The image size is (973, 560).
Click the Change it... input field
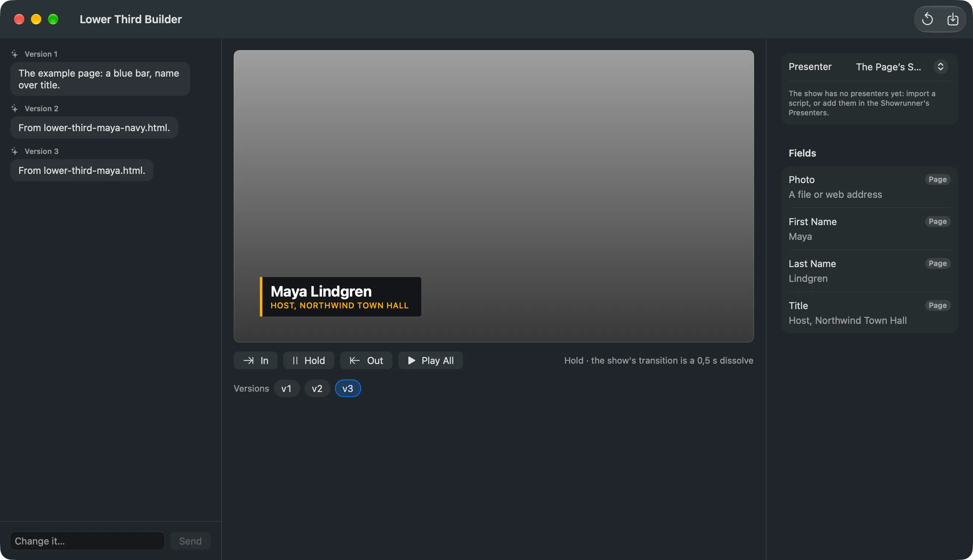(87, 541)
